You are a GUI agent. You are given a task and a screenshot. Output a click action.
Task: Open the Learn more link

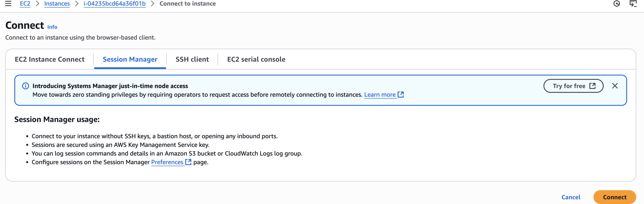380,95
